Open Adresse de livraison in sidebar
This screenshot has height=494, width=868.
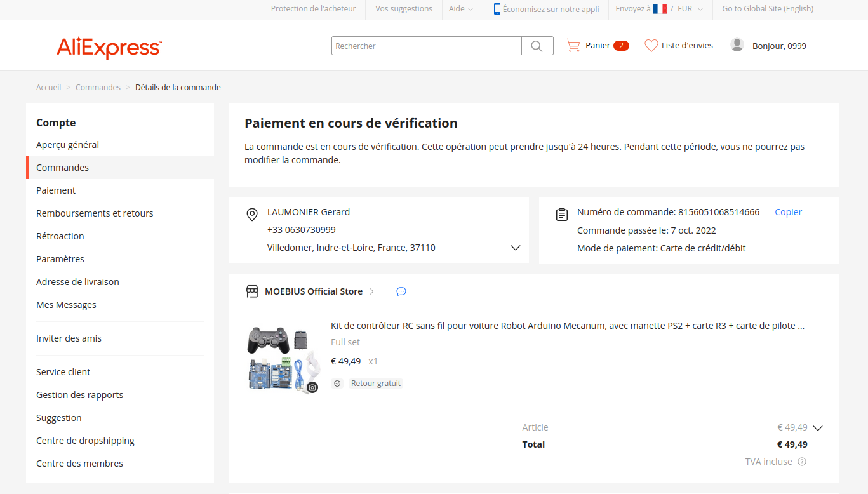coord(77,282)
